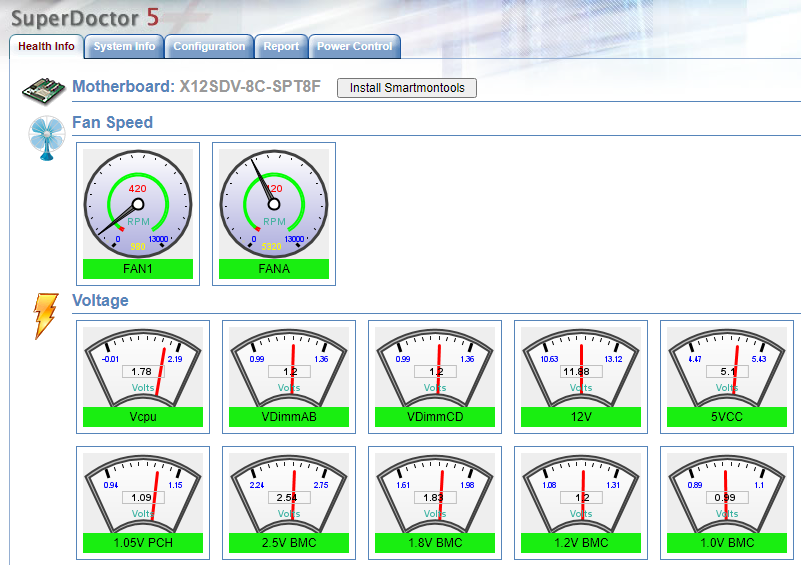Screen dimensions: 801x565
Task: Click the FANA green status label
Action: pyautogui.click(x=274, y=269)
